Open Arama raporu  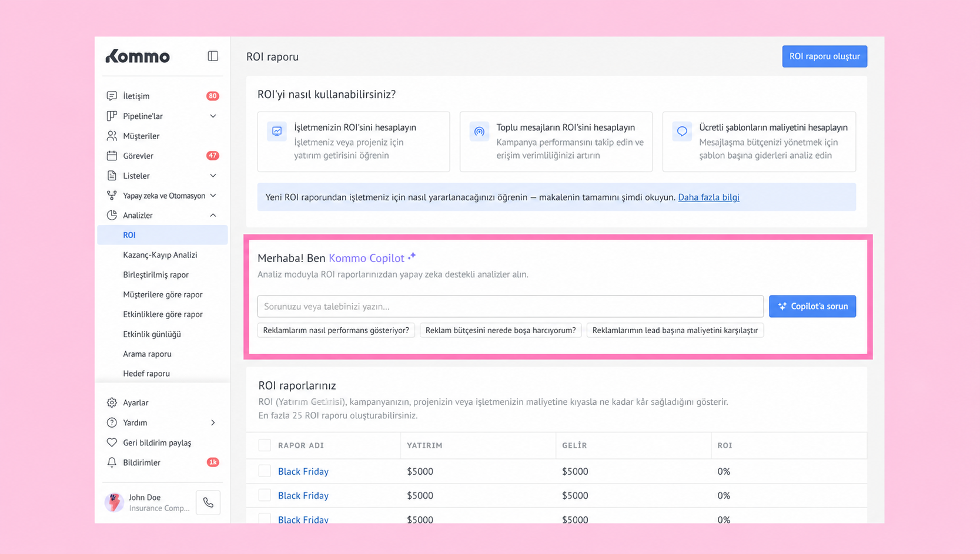click(x=147, y=354)
